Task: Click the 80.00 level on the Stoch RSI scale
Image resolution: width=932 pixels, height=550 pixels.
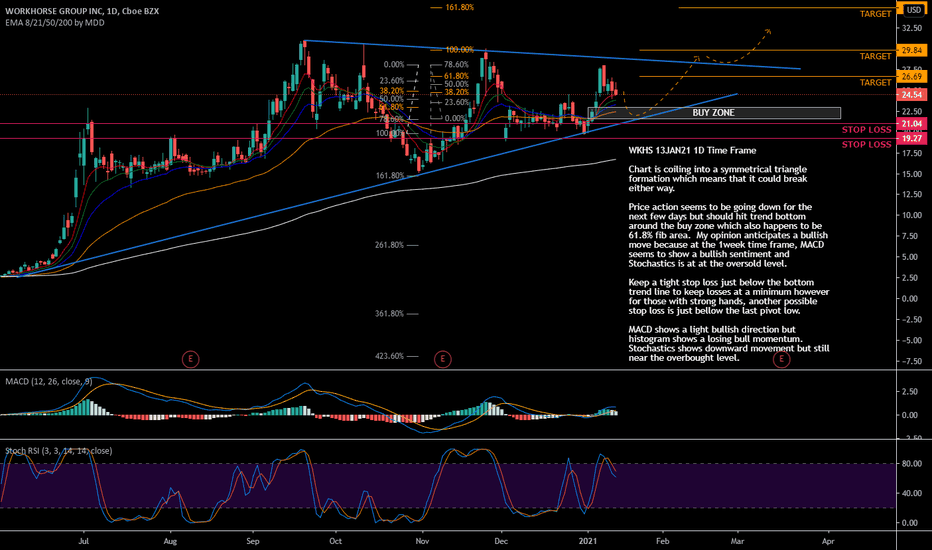Action: [x=912, y=464]
